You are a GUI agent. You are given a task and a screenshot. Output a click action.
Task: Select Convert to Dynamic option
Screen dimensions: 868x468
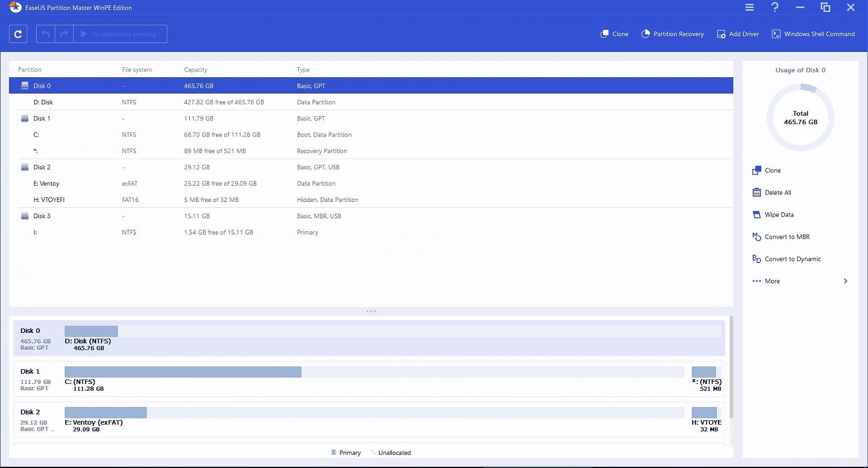tap(786, 259)
